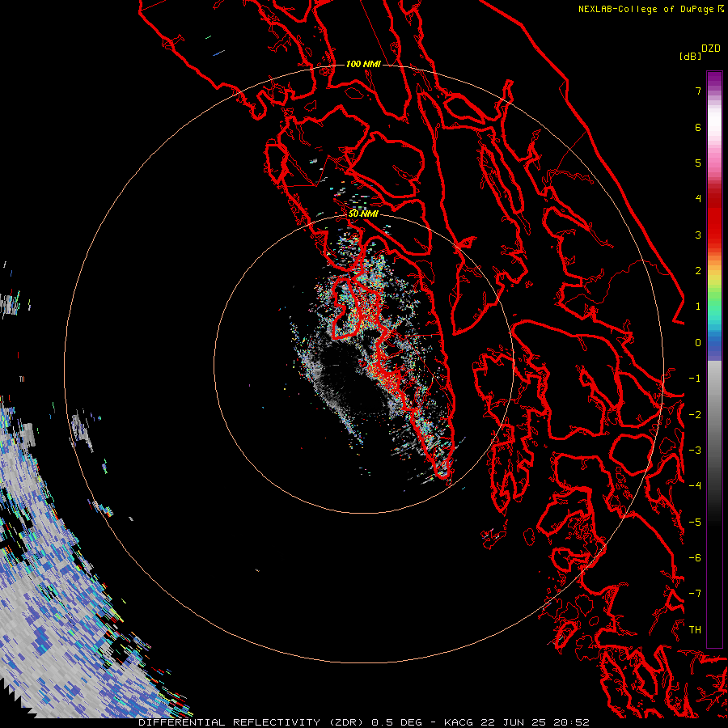Click the TH threshold label on scale
728x728 pixels.
pos(695,630)
